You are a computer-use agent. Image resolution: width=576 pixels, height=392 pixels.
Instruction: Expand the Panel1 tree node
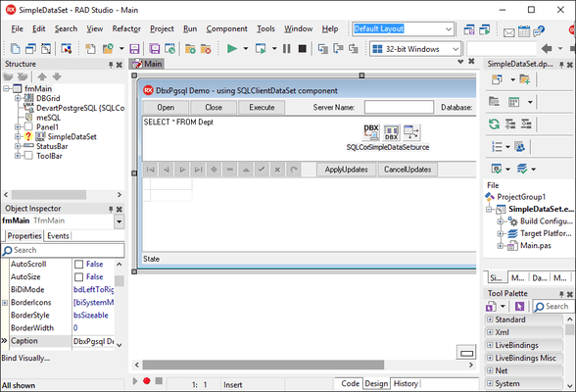(18, 126)
